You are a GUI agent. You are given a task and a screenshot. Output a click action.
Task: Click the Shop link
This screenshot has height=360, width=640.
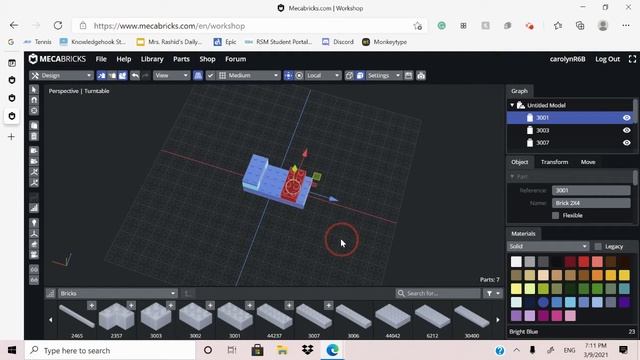(x=207, y=59)
